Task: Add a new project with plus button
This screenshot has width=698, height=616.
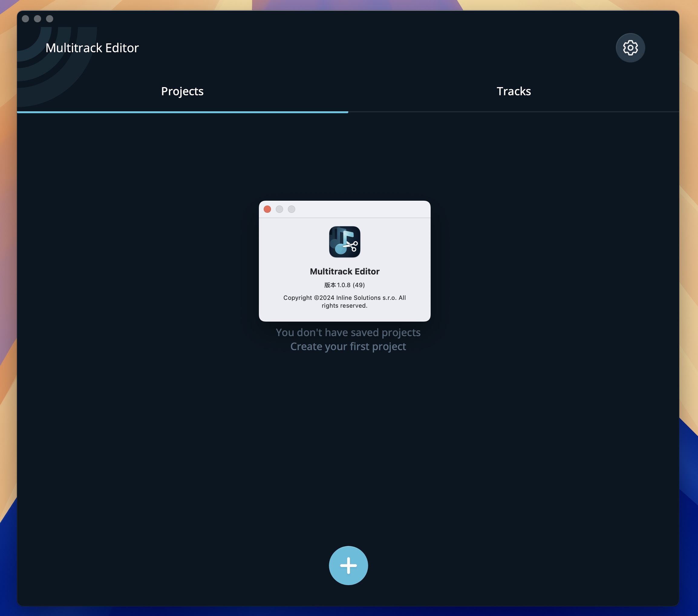Action: 348,566
